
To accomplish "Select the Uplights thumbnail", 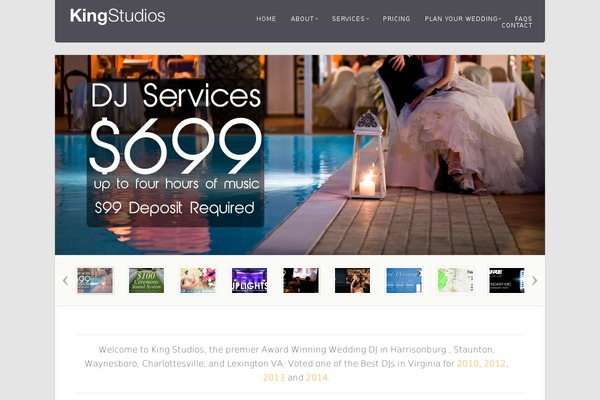I will coord(249,281).
